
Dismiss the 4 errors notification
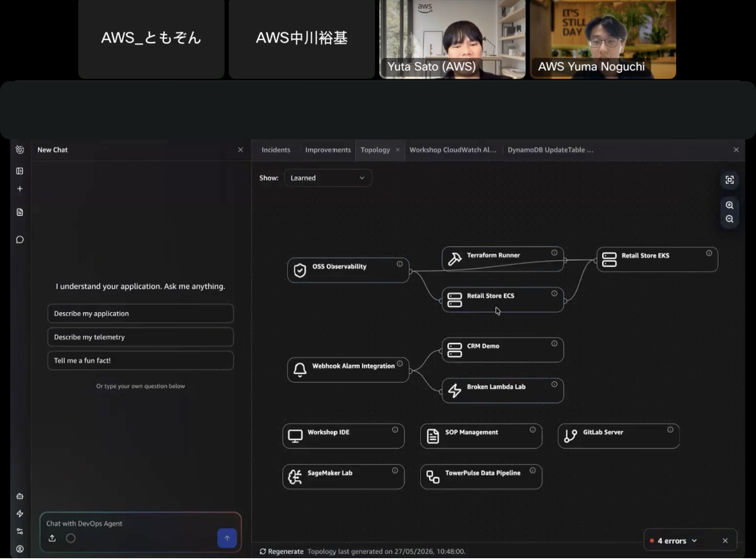725,541
